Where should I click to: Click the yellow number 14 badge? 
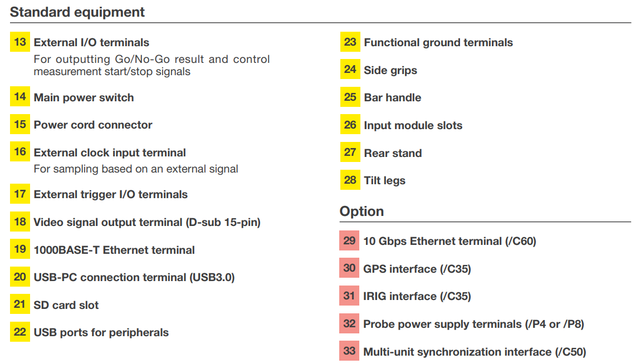tap(20, 97)
